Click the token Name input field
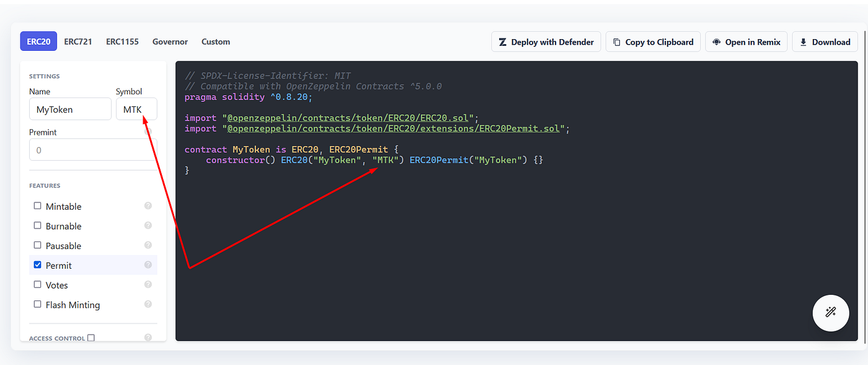Image resolution: width=868 pixels, height=365 pixels. (70, 109)
